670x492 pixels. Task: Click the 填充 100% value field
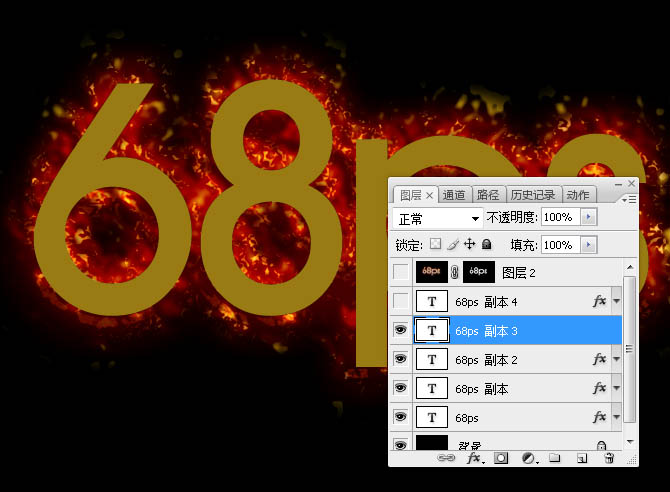click(x=561, y=245)
